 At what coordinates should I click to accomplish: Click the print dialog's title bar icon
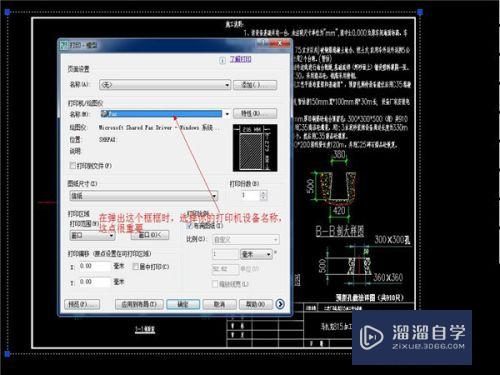(x=64, y=45)
